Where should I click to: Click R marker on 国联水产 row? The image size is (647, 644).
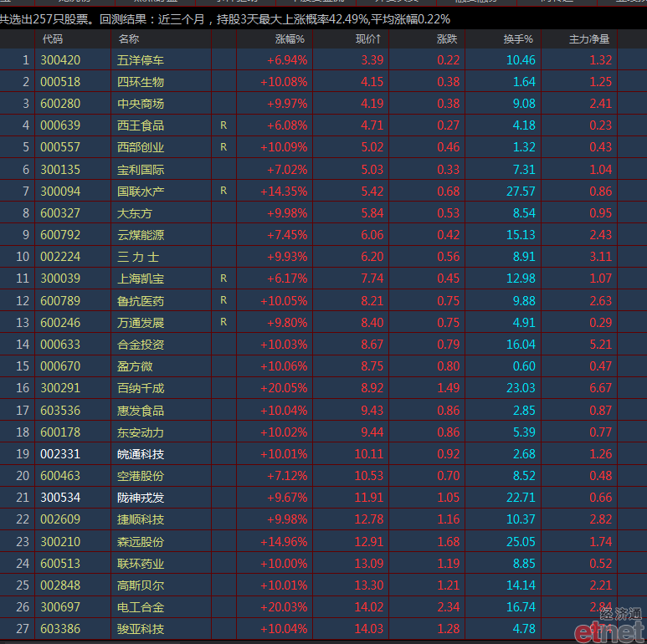223,191
